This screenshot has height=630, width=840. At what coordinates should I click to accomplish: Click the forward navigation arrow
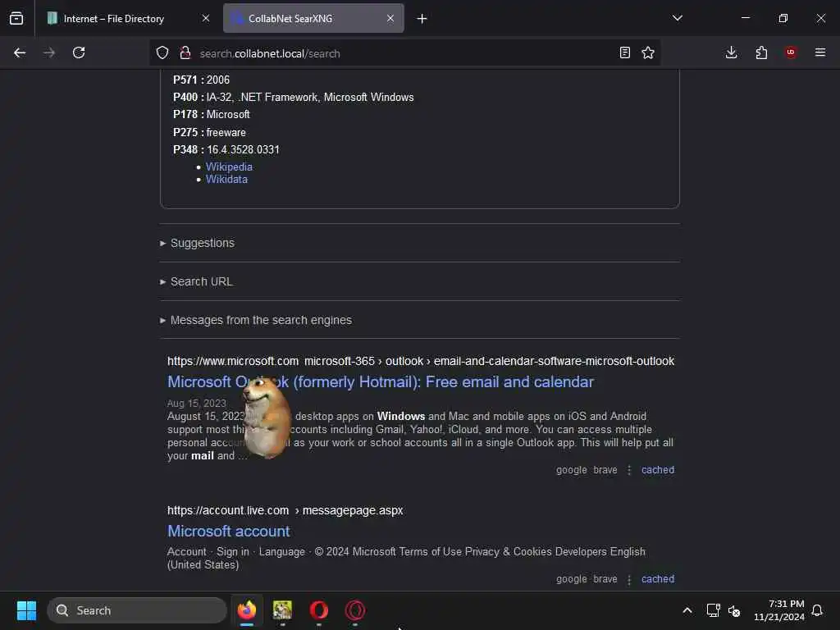[x=48, y=52]
